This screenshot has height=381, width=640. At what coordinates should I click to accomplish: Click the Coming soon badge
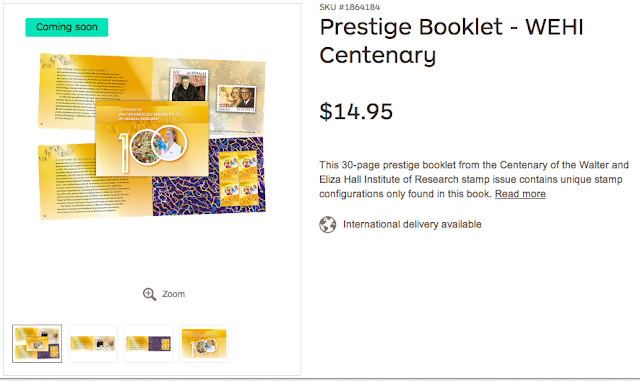pyautogui.click(x=67, y=27)
